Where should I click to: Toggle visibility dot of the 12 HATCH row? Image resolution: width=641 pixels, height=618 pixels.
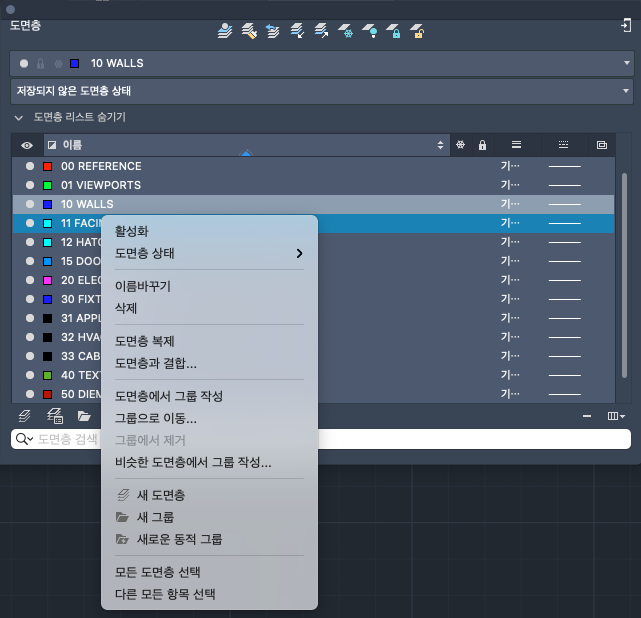tap(30, 242)
